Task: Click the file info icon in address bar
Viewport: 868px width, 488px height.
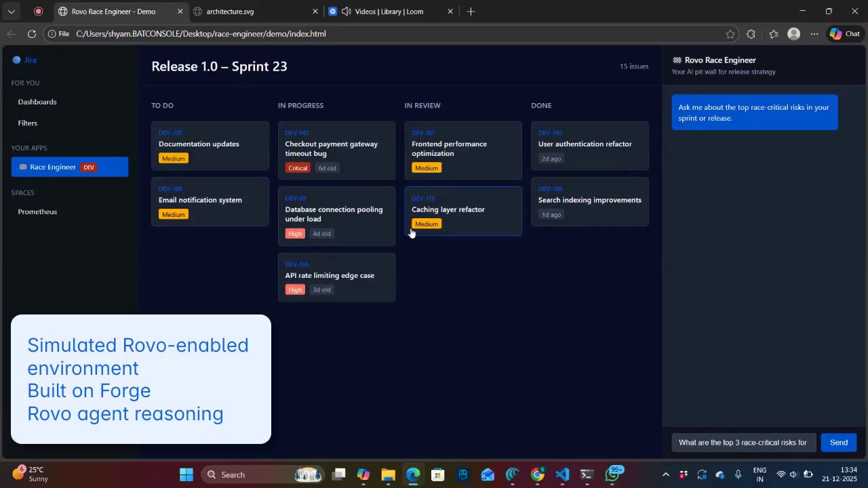Action: click(x=52, y=34)
